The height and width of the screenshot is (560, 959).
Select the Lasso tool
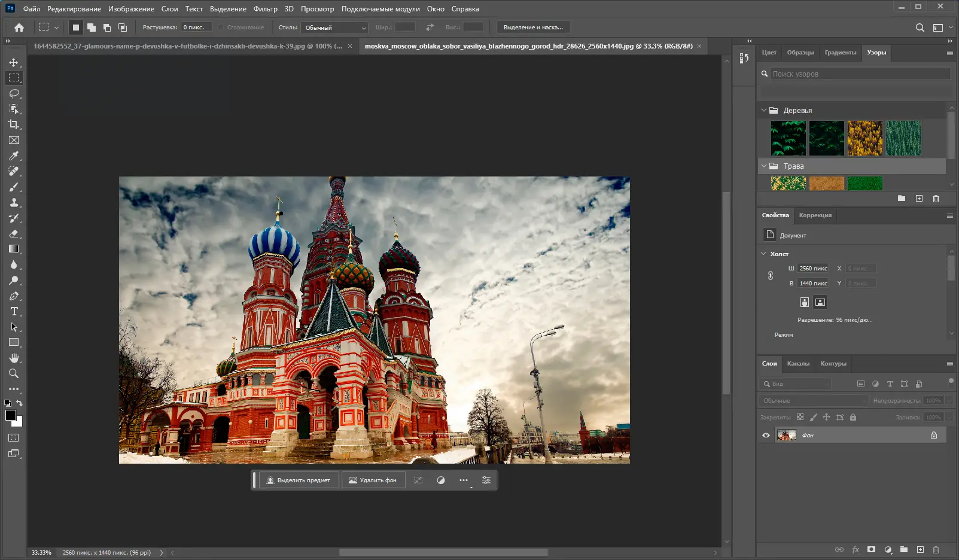click(x=14, y=94)
